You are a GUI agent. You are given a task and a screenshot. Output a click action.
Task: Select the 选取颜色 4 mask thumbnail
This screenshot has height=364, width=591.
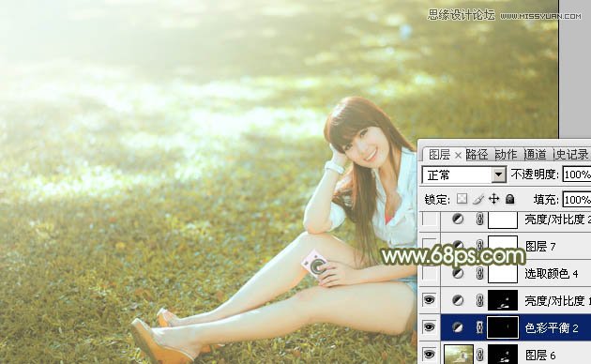click(x=503, y=273)
